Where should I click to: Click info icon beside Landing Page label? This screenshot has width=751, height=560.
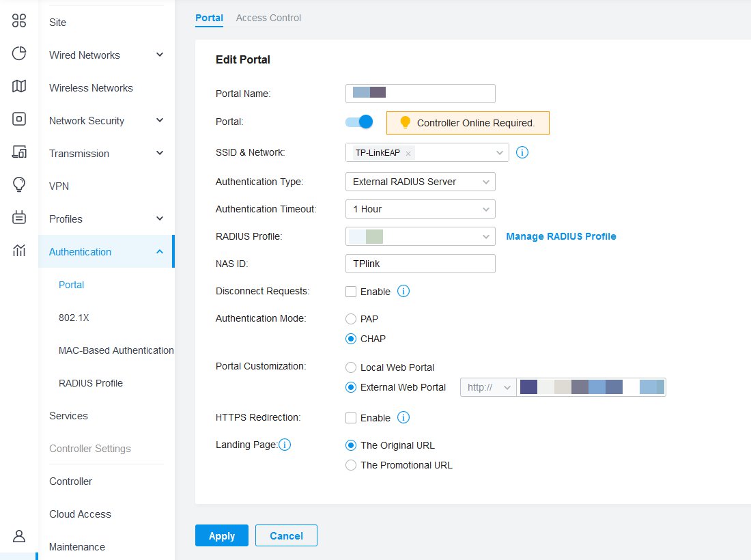click(285, 445)
